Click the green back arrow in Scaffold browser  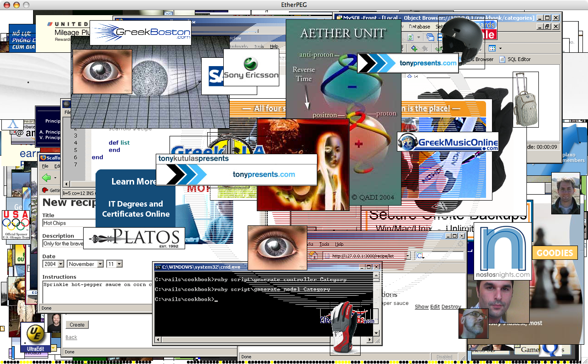click(x=46, y=177)
